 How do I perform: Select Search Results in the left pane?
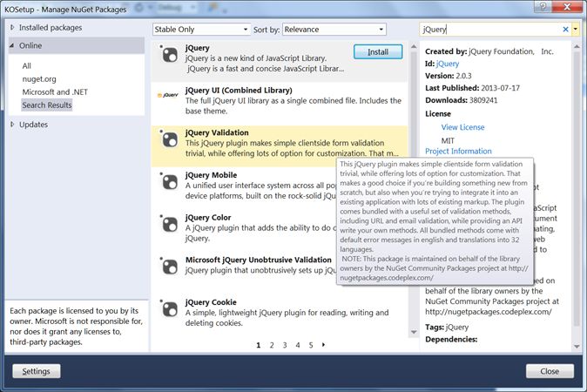point(47,105)
